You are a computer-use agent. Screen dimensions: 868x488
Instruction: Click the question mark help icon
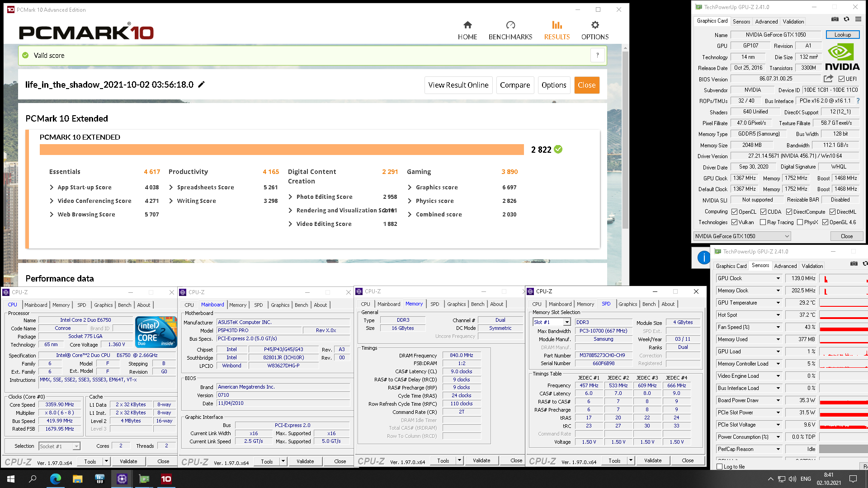tap(597, 55)
